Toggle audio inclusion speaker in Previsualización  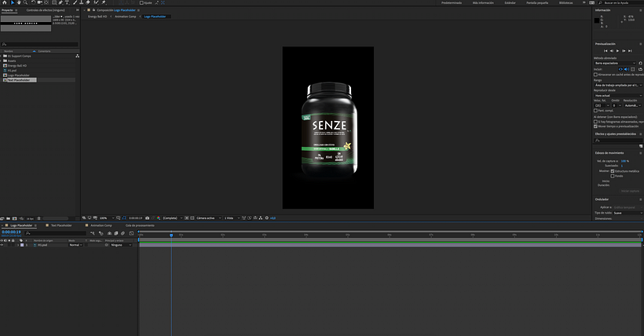click(x=627, y=69)
